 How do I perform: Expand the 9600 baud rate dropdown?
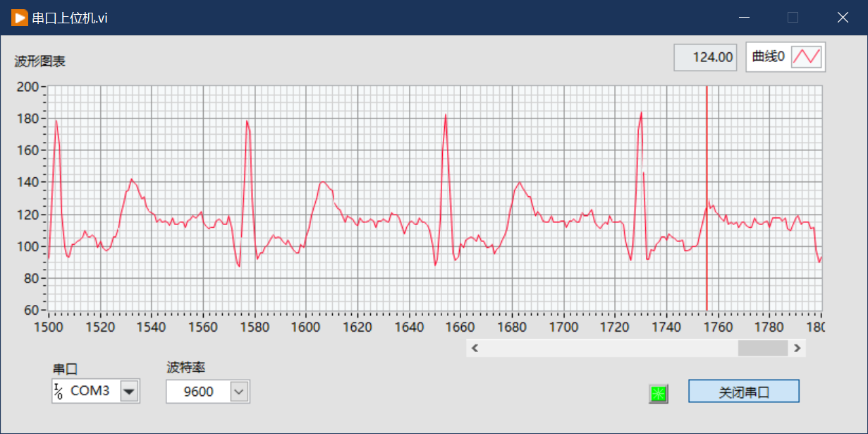[240, 391]
